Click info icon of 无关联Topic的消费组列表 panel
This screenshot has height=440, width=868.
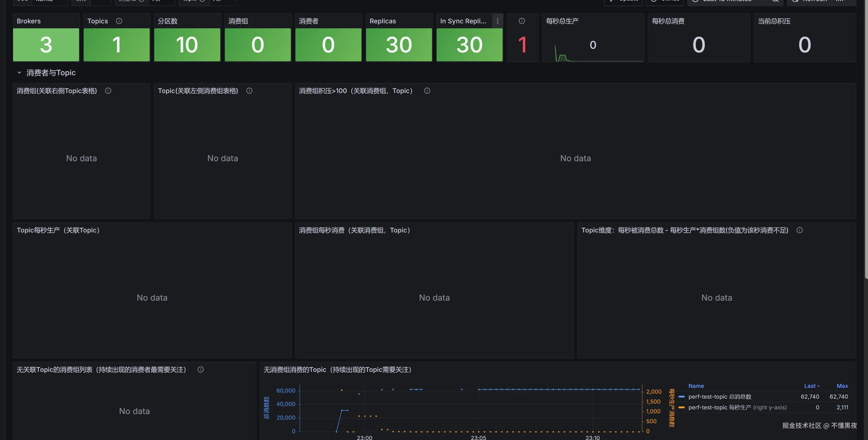click(200, 370)
